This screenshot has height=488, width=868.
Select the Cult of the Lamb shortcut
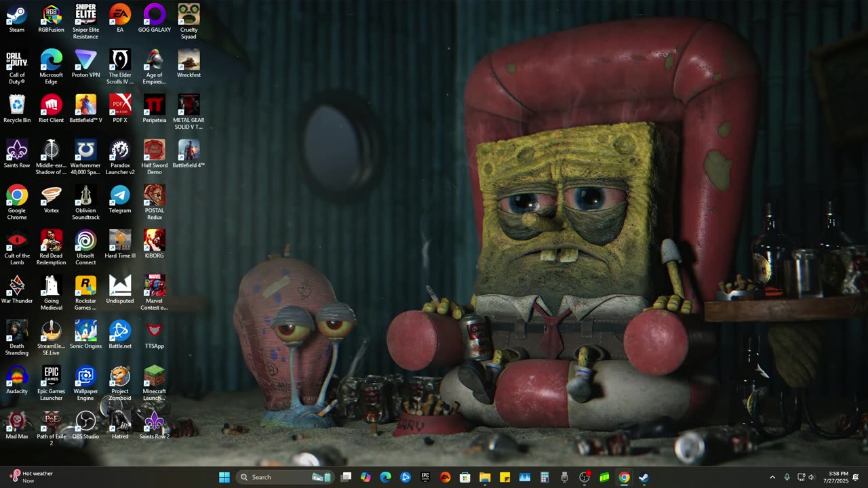(17, 247)
